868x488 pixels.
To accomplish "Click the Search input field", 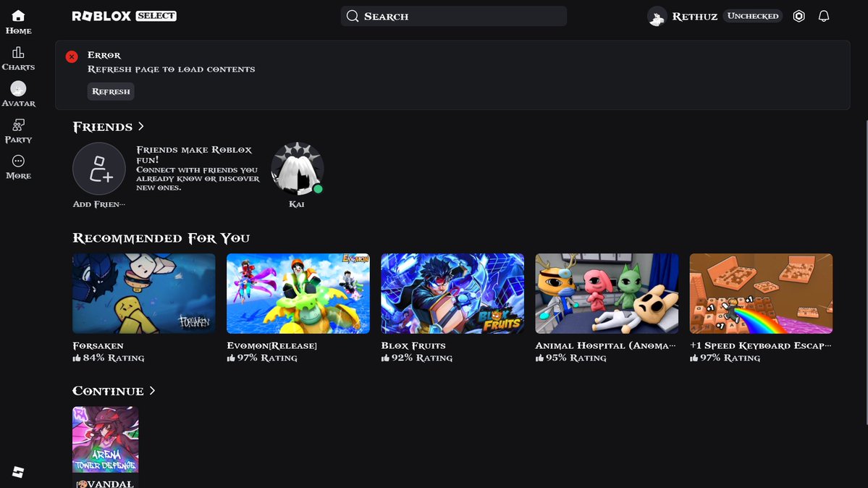I will [454, 16].
